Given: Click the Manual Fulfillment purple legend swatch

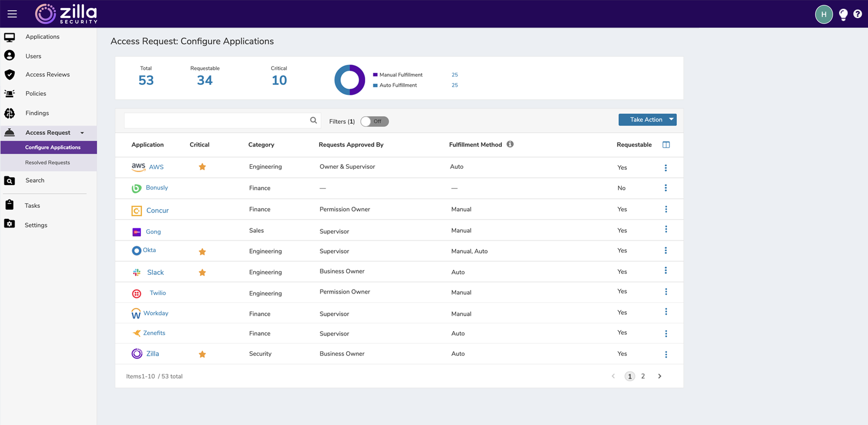Looking at the screenshot, I should coord(375,75).
